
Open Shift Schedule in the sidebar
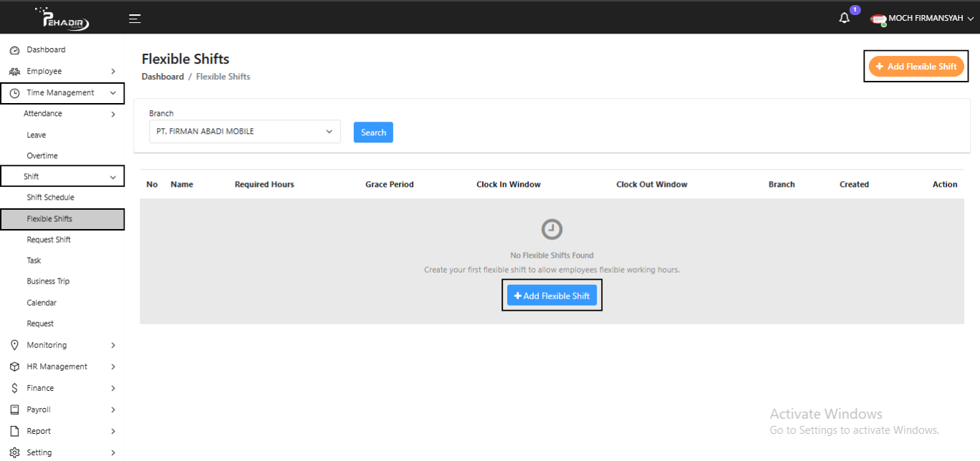click(50, 198)
